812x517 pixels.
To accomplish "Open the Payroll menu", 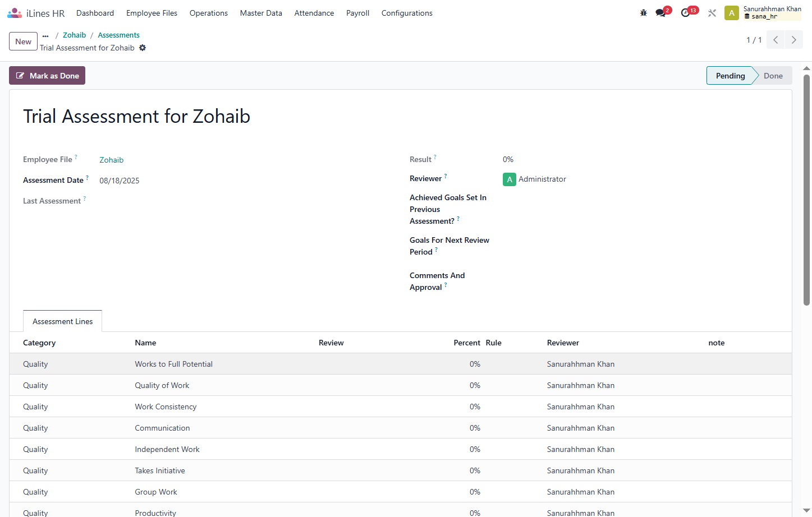I will [357, 13].
